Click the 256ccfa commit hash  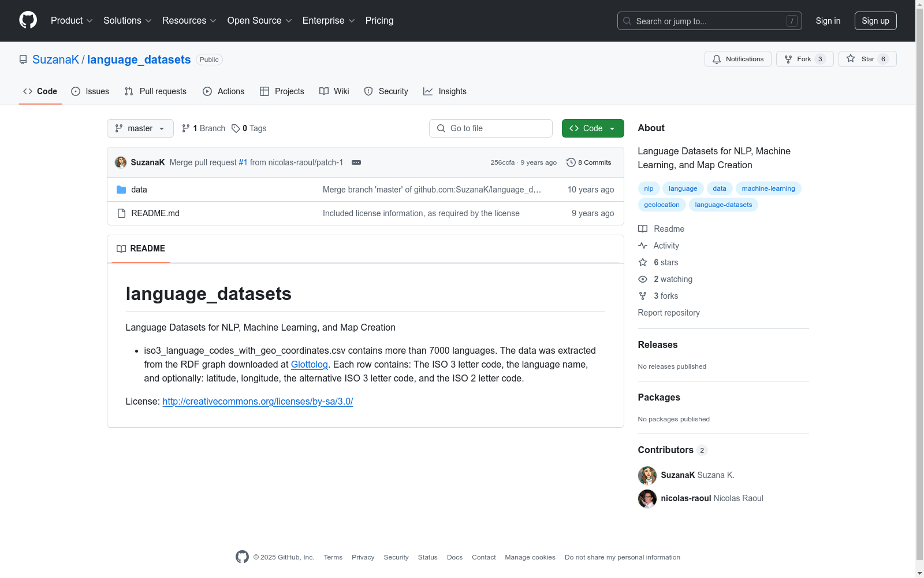pyautogui.click(x=502, y=162)
